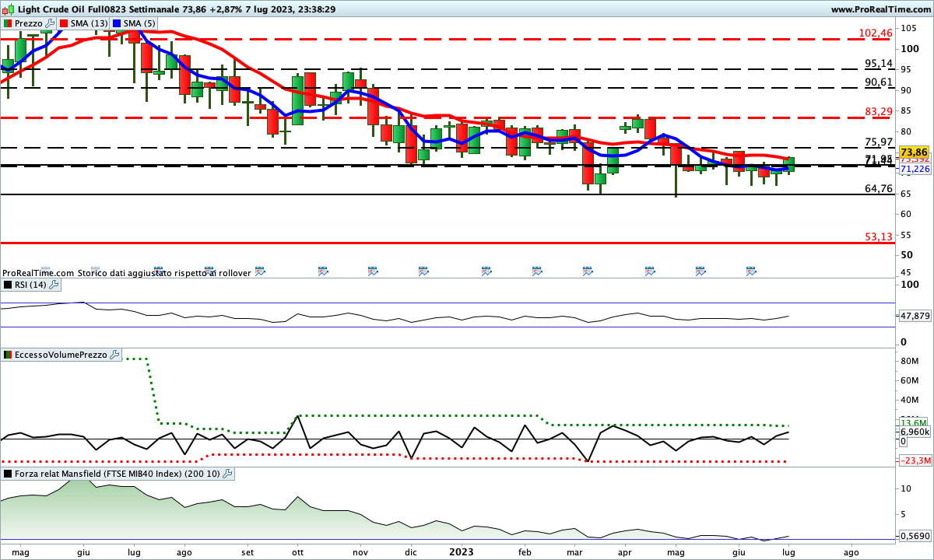Click the rollover marker icon near mar
Image resolution: width=934 pixels, height=560 pixels.
click(588, 271)
